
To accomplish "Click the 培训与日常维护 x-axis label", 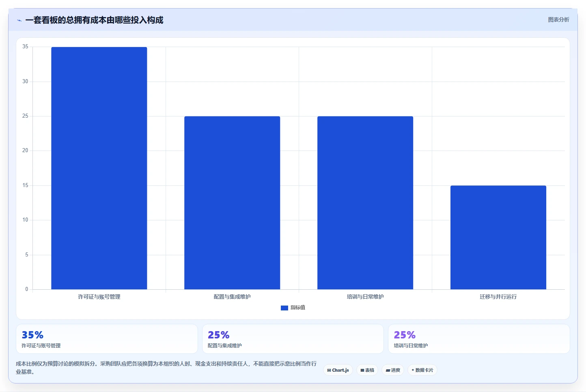I will [365, 297].
